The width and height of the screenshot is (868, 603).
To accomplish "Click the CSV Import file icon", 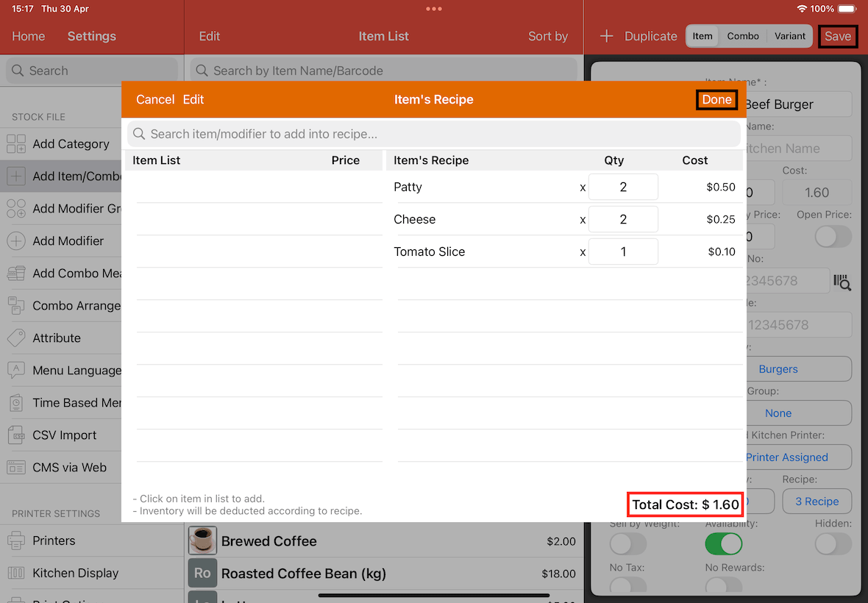I will click(16, 435).
